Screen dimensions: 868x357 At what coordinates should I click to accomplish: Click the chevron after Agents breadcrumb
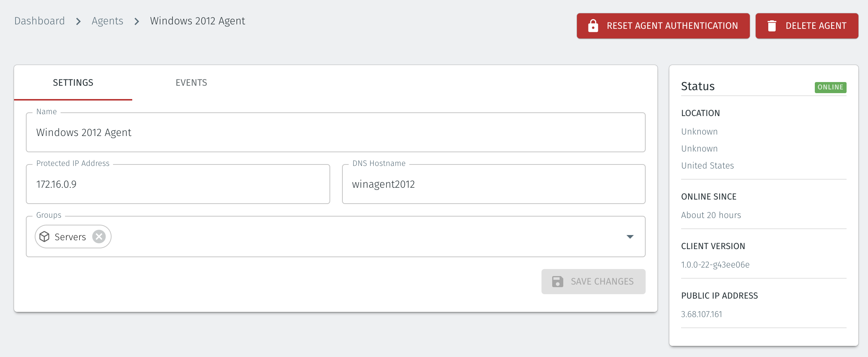[137, 21]
